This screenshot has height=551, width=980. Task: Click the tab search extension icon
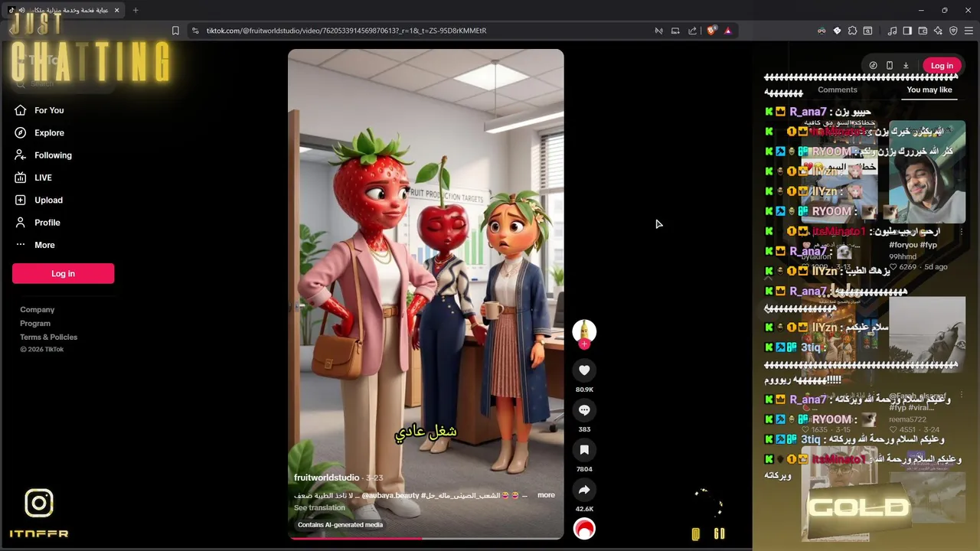867,31
